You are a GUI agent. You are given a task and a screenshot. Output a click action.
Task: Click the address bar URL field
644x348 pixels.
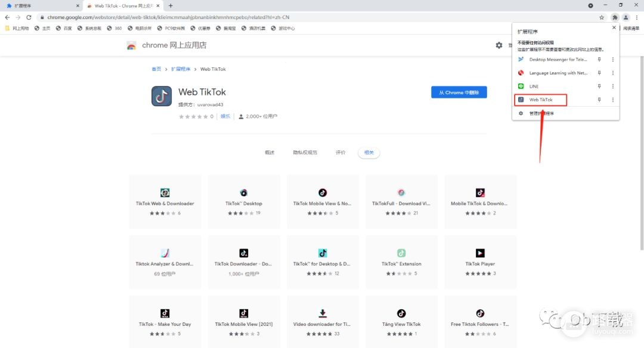[x=316, y=17]
